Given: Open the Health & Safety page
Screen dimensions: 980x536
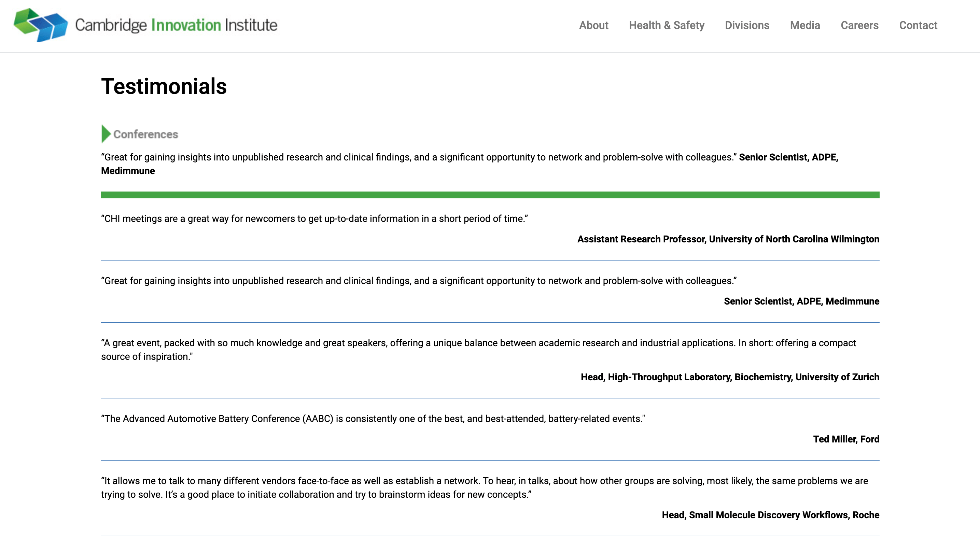Looking at the screenshot, I should 667,26.
